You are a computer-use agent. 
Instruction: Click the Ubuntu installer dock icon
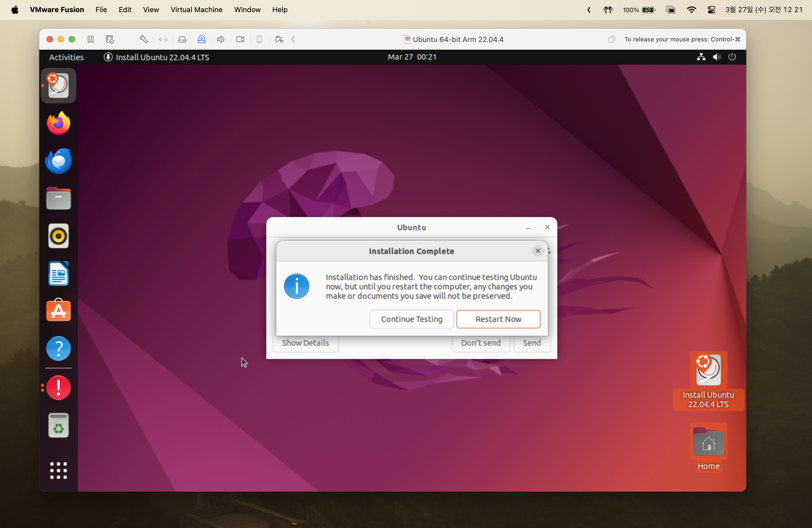pyautogui.click(x=58, y=85)
